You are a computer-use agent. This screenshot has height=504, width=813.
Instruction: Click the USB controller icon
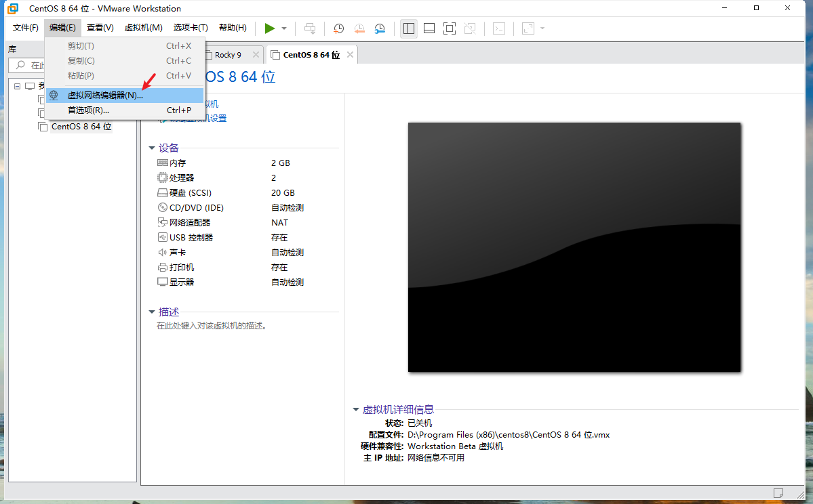coord(162,237)
